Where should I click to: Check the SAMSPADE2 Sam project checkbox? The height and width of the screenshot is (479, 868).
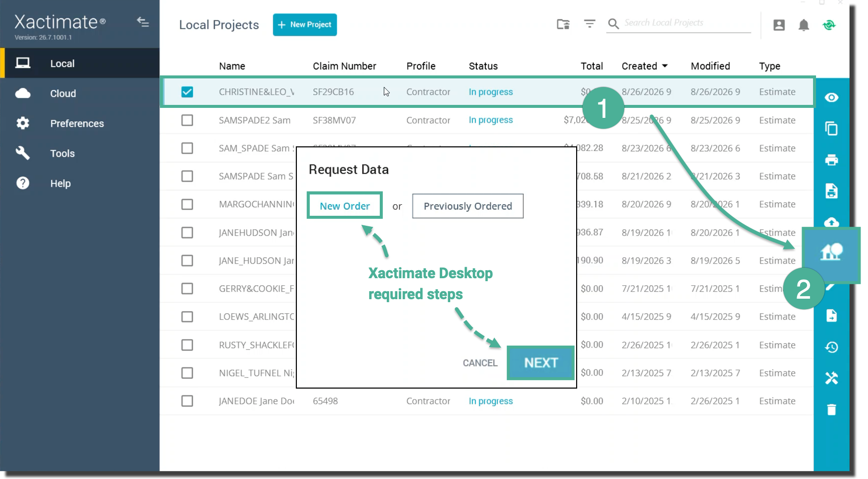click(x=187, y=120)
